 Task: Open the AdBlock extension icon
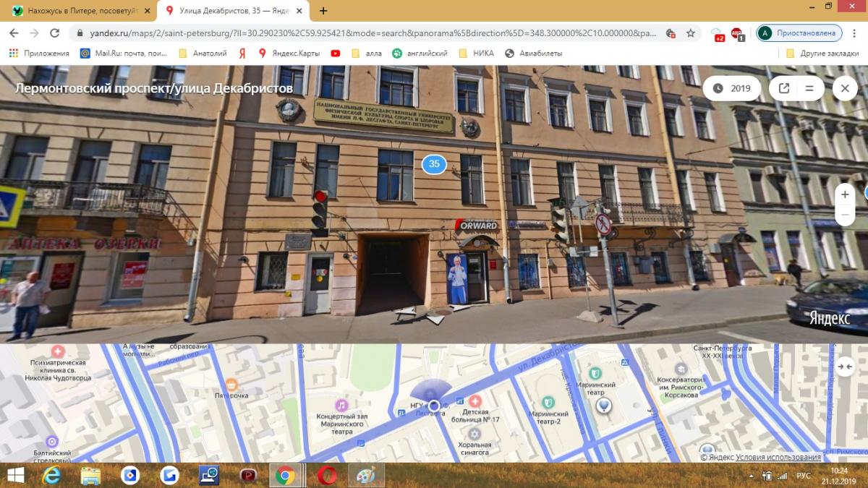pos(736,33)
